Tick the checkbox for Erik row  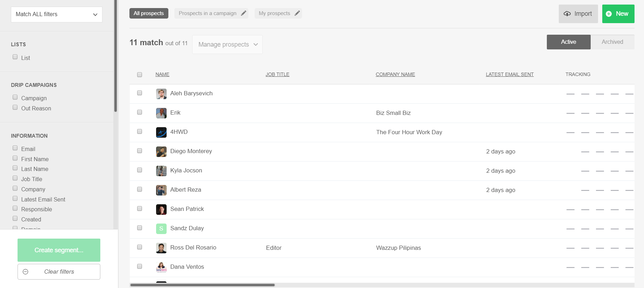tap(140, 112)
